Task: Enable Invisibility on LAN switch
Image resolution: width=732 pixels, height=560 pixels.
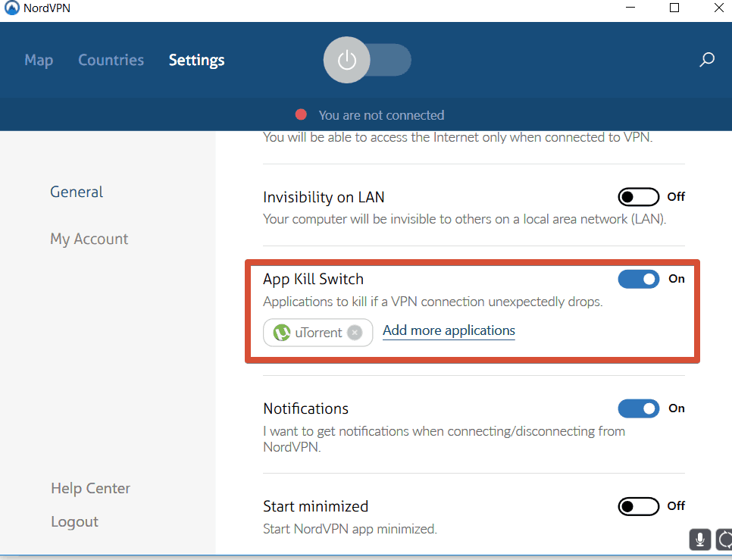Action: click(x=638, y=197)
